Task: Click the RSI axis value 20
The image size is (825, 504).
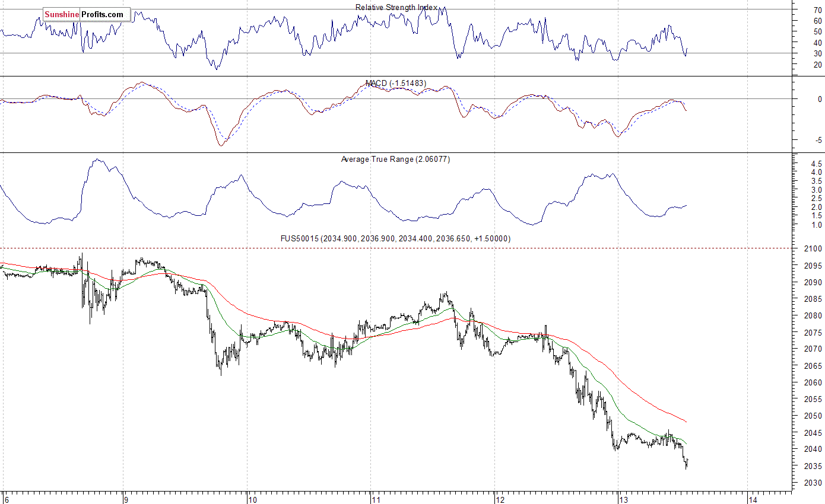Action: pos(817,65)
